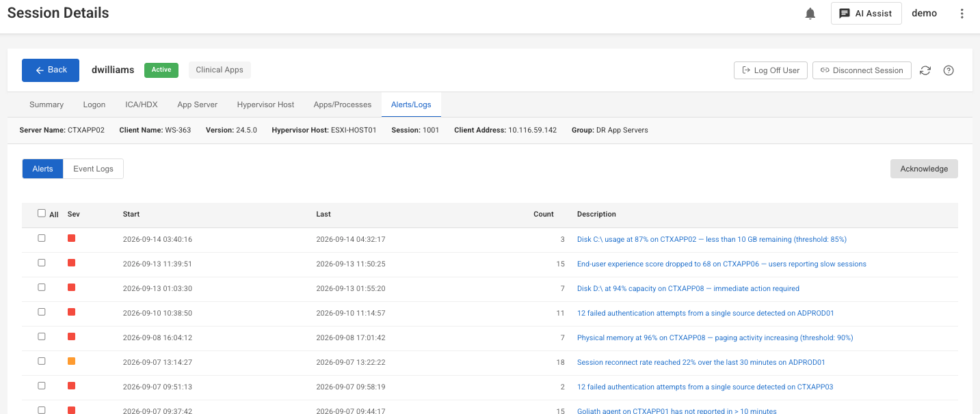The height and width of the screenshot is (414, 980).
Task: Click the AI Assist chat button
Action: click(x=866, y=14)
